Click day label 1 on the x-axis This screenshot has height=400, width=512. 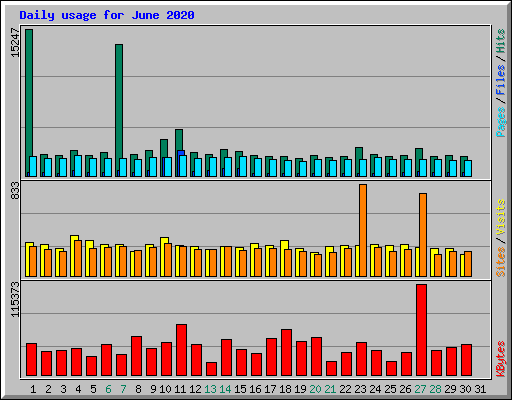(33, 389)
